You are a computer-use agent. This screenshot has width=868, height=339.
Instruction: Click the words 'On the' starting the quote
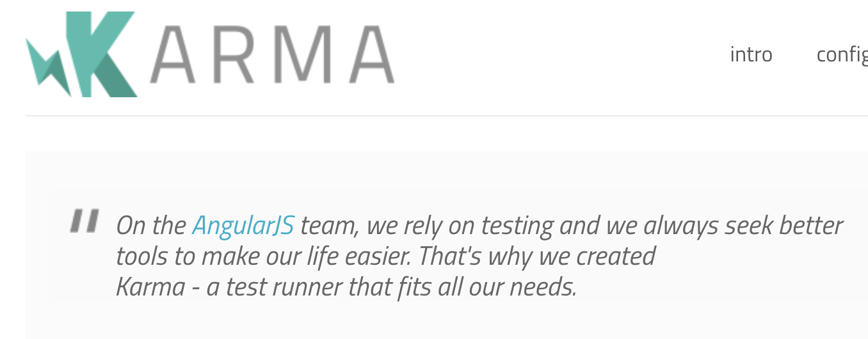tap(151, 226)
